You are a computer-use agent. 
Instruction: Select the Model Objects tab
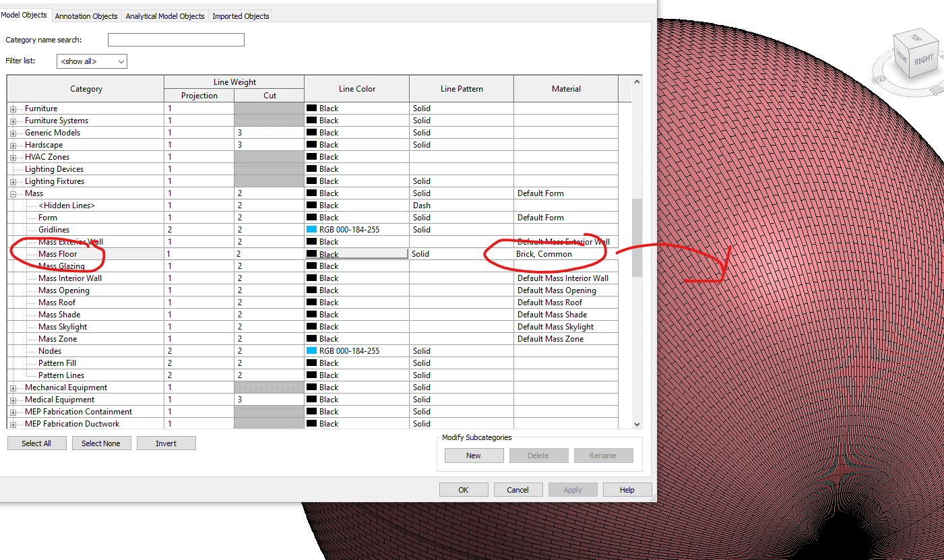pyautogui.click(x=24, y=15)
